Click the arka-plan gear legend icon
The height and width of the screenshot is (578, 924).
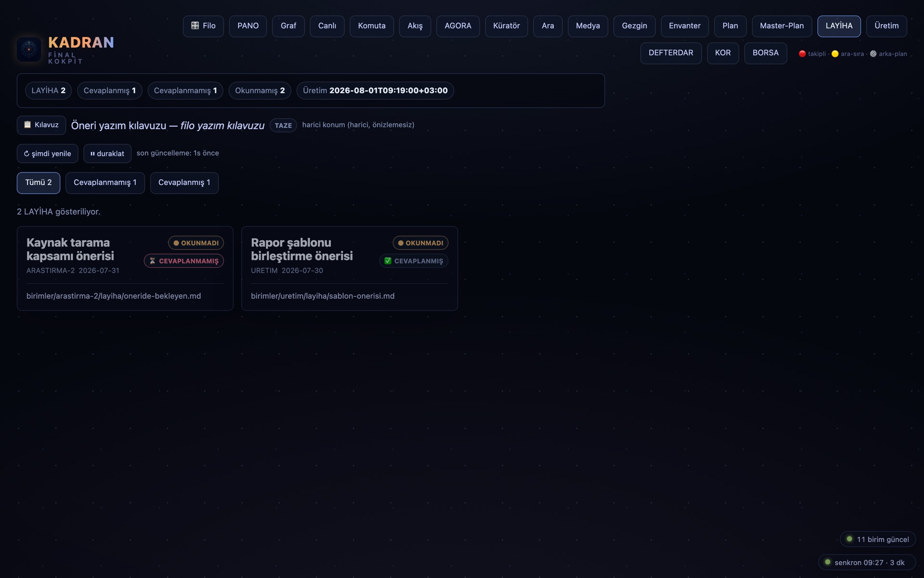tap(873, 54)
